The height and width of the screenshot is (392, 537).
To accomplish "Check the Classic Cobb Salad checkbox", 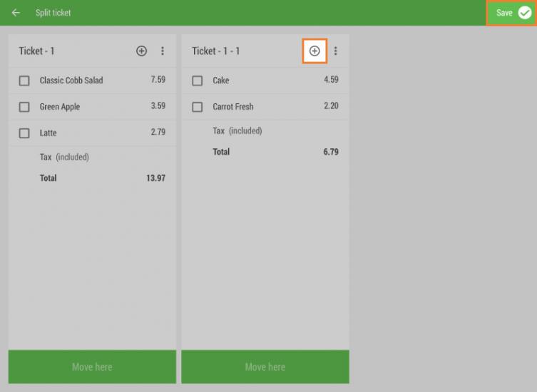I will pos(24,81).
